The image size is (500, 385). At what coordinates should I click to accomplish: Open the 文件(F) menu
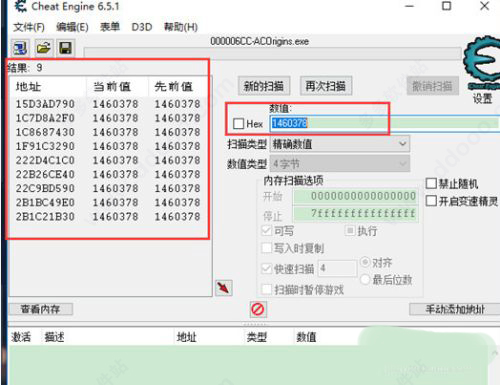pyautogui.click(x=29, y=27)
